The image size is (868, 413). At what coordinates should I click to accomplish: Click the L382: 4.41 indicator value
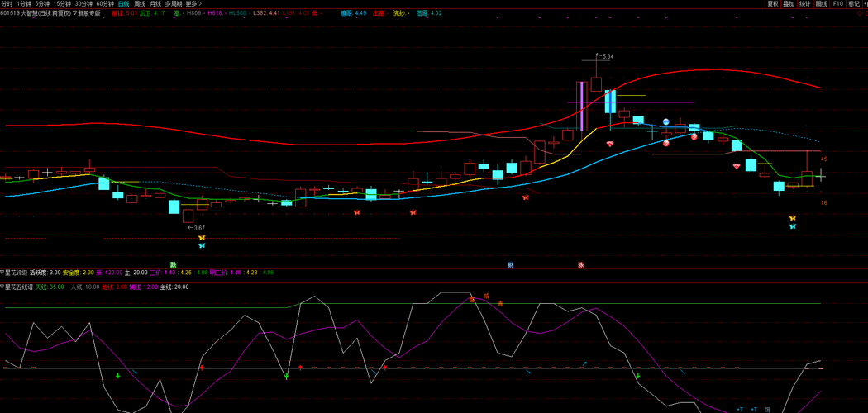pos(266,12)
